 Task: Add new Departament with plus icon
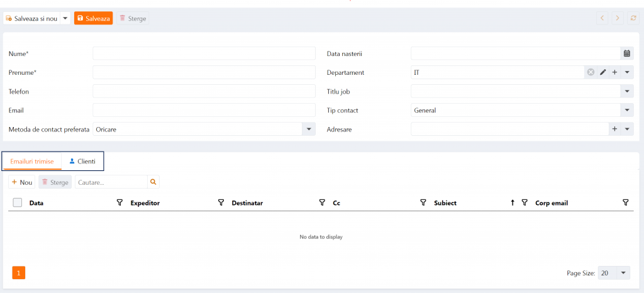pyautogui.click(x=615, y=72)
